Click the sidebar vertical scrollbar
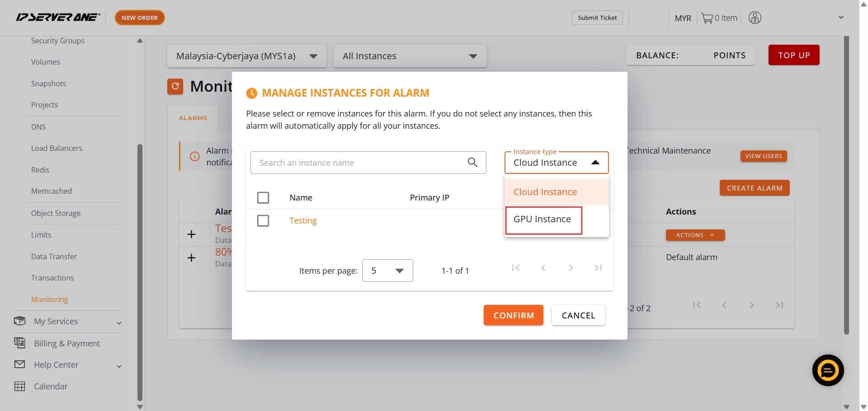This screenshot has height=411, width=868. click(x=140, y=271)
